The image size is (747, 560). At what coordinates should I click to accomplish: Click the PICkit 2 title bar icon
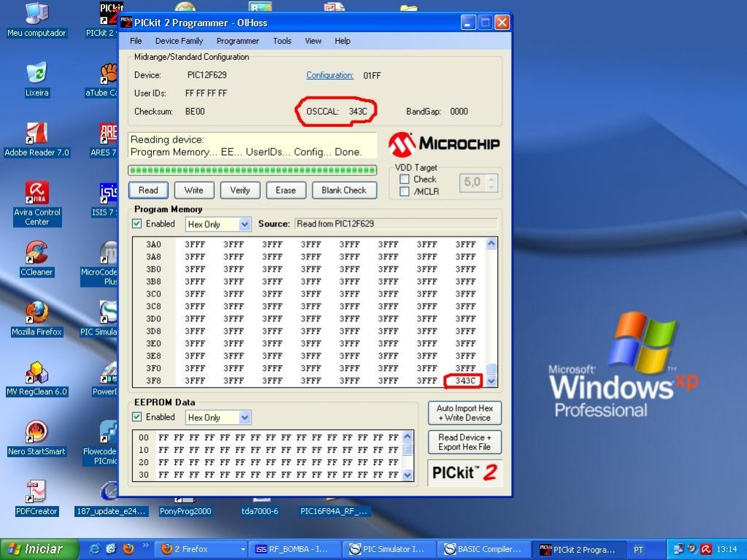[x=126, y=23]
